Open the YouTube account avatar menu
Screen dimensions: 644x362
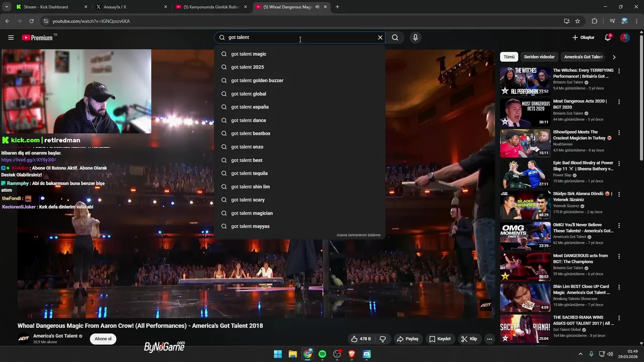(x=625, y=37)
